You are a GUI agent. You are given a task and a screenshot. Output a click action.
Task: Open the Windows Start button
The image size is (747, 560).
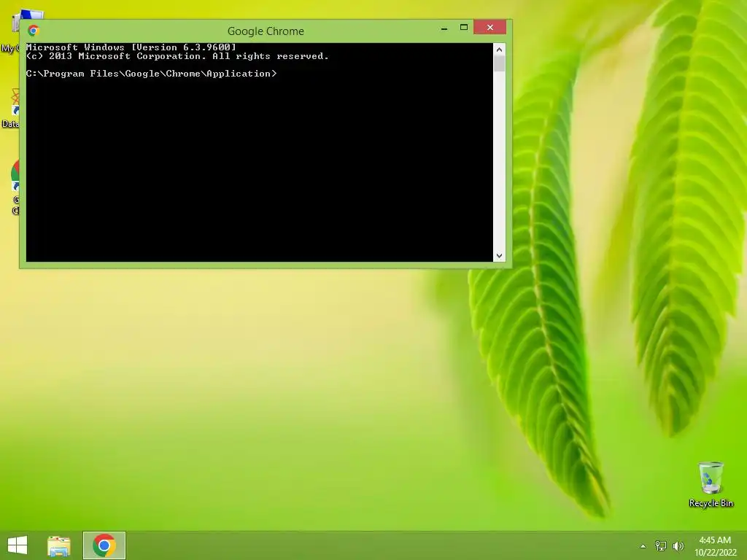pos(18,545)
